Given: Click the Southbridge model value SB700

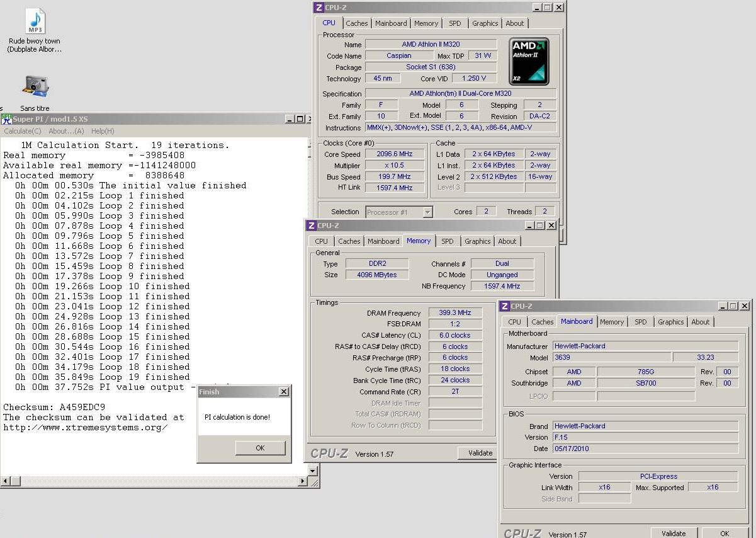Looking at the screenshot, I should [646, 383].
